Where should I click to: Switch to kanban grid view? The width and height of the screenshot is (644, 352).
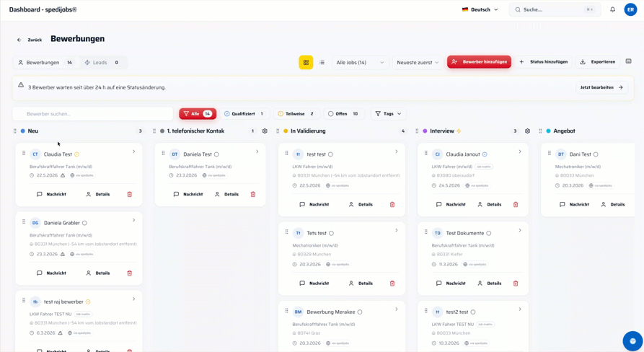pos(306,63)
